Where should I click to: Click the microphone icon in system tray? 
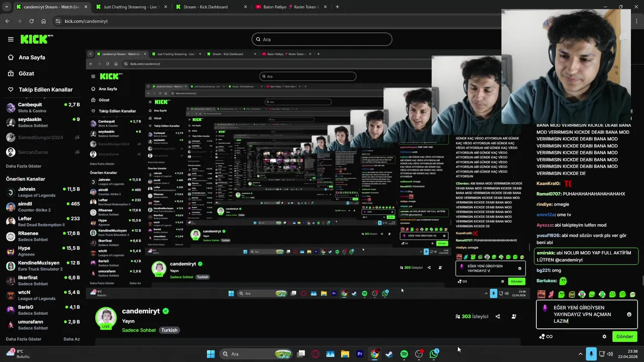(x=591, y=354)
